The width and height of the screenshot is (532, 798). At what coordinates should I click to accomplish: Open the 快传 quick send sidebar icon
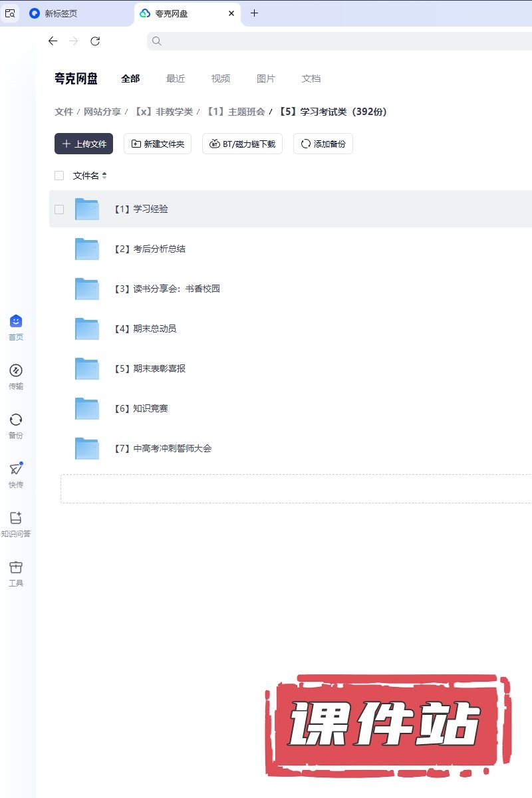[x=16, y=469]
